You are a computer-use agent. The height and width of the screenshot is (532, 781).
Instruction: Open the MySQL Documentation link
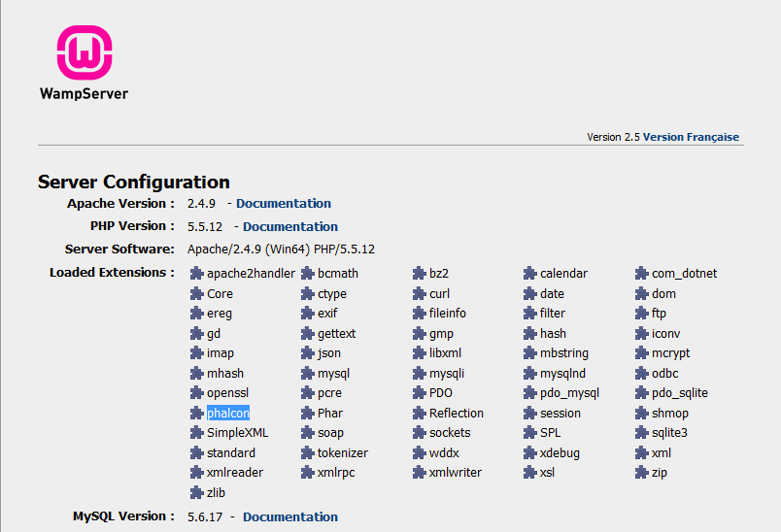coord(290,517)
